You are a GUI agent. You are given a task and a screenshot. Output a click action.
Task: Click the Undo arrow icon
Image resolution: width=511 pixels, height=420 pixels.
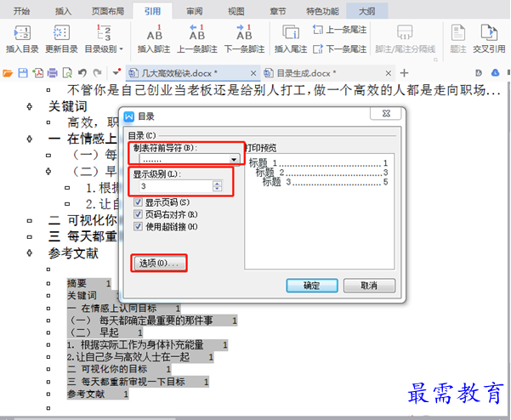click(x=82, y=73)
